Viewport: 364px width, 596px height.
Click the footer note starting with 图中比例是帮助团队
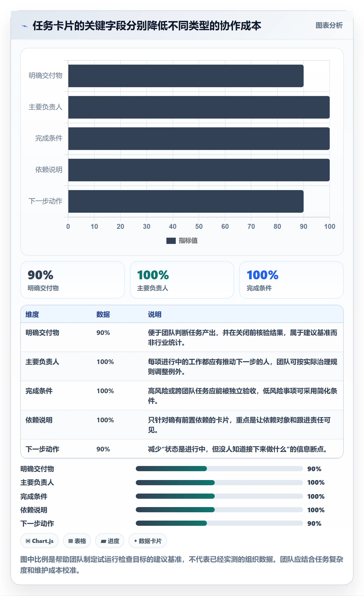pyautogui.click(x=182, y=565)
